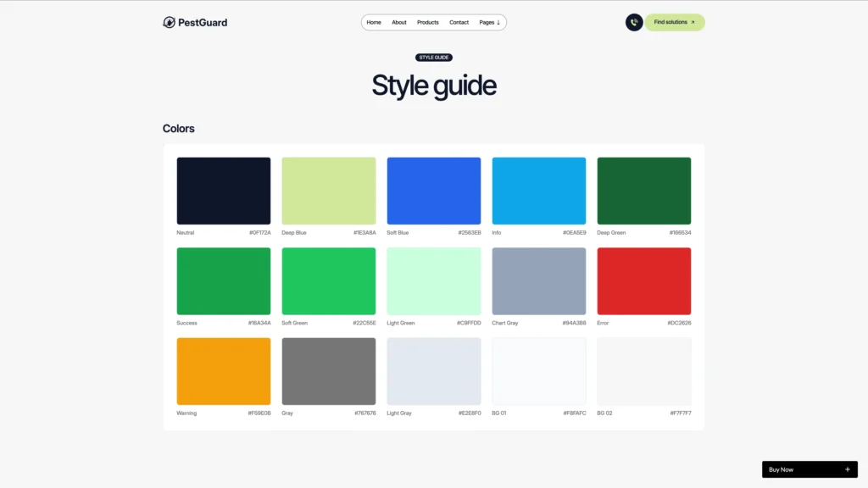The height and width of the screenshot is (488, 868).
Task: Select the Light Green mint swatch
Action: [x=434, y=281]
